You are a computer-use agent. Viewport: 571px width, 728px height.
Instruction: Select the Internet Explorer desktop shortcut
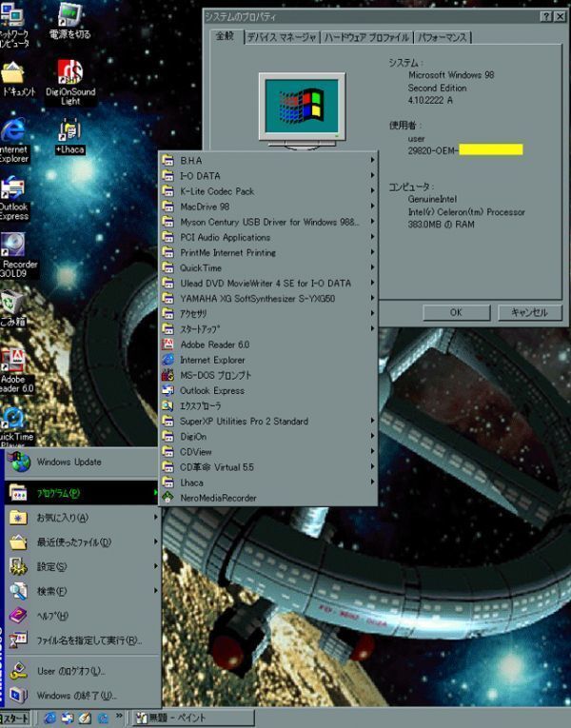click(14, 140)
